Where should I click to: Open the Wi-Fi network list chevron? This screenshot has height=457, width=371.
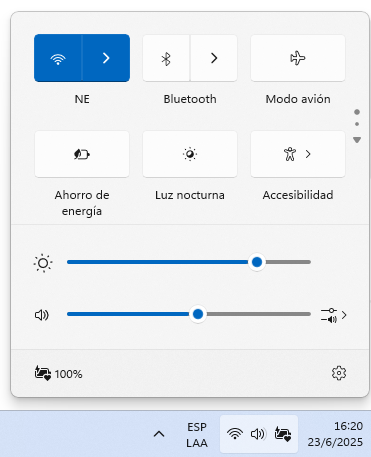point(106,58)
